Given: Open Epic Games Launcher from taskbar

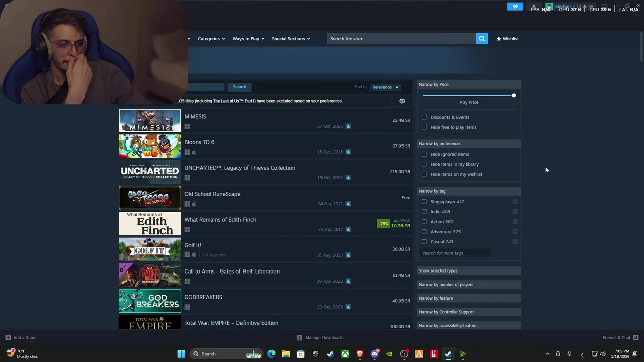Looking at the screenshot, I should [315, 354].
